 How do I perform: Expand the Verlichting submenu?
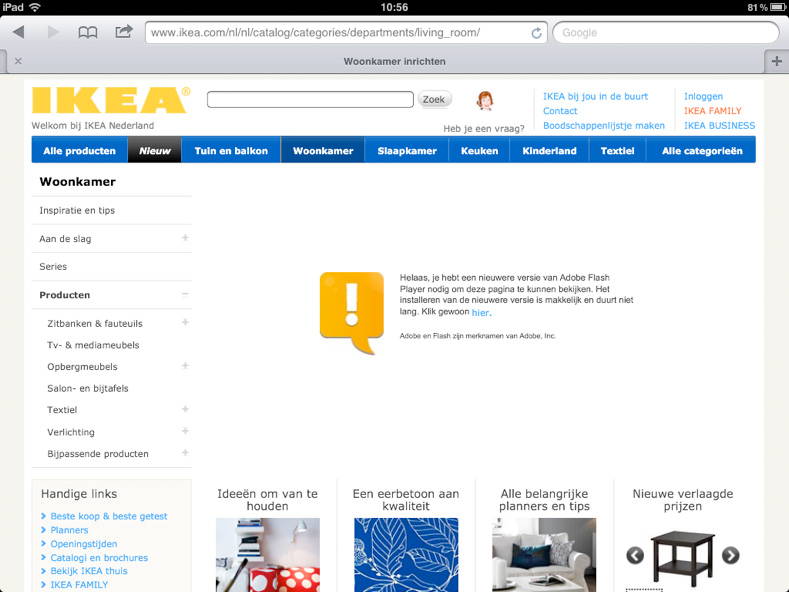coord(185,432)
